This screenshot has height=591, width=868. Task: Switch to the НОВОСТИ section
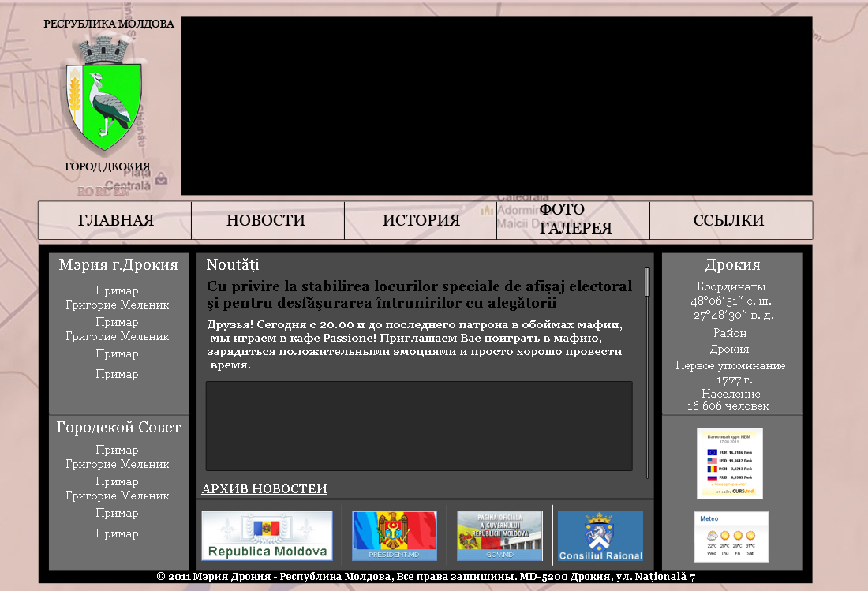click(267, 220)
